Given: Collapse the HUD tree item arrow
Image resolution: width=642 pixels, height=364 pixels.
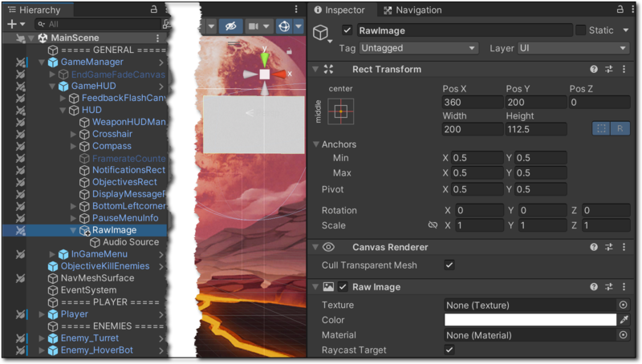Looking at the screenshot, I should (63, 110).
